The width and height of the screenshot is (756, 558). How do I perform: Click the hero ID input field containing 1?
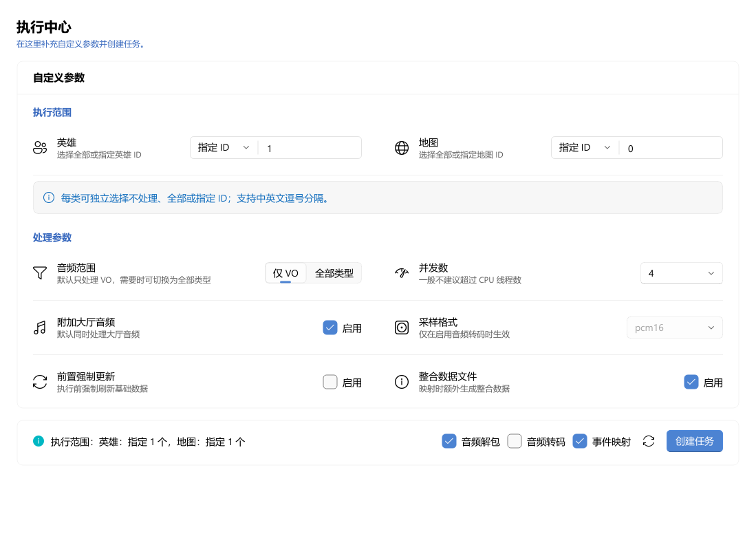point(310,148)
